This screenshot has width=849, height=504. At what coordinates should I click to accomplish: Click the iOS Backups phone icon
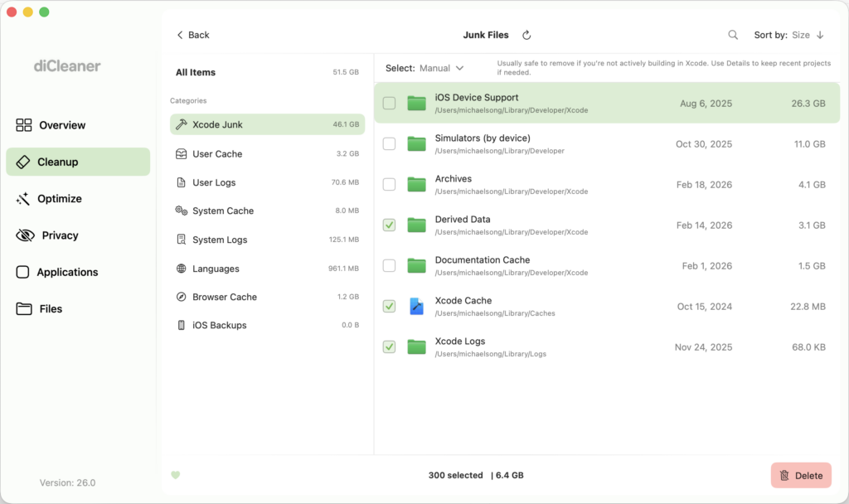pos(182,325)
